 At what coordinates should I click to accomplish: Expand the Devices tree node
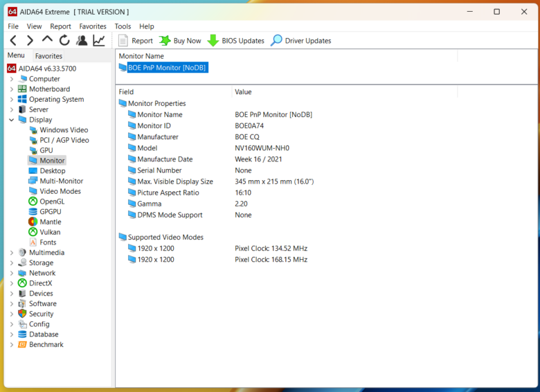(x=12, y=294)
